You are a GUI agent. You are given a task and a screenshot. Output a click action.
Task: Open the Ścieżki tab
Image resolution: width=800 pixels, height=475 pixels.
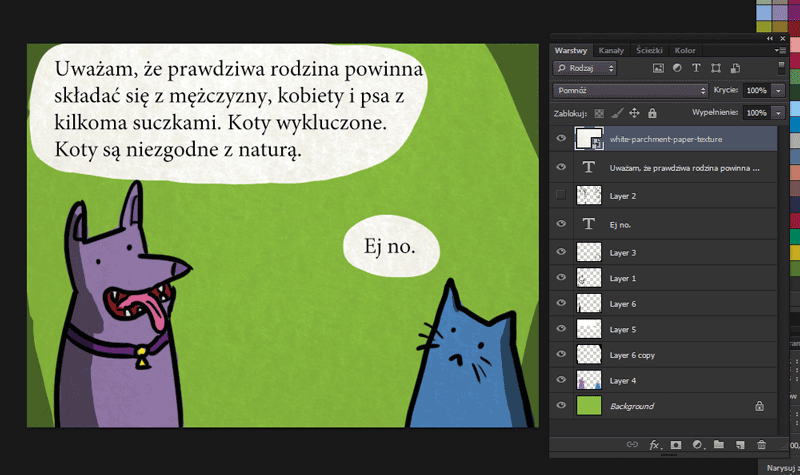coord(649,50)
